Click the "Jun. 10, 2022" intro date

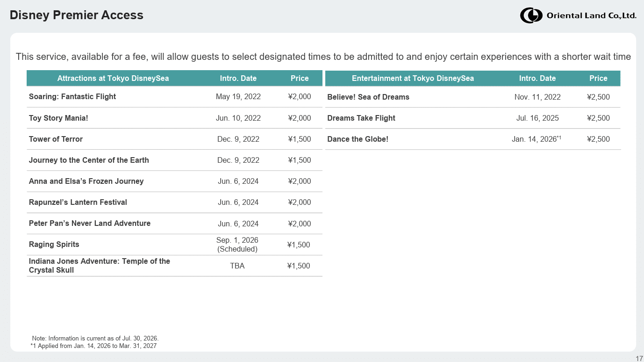[238, 118]
